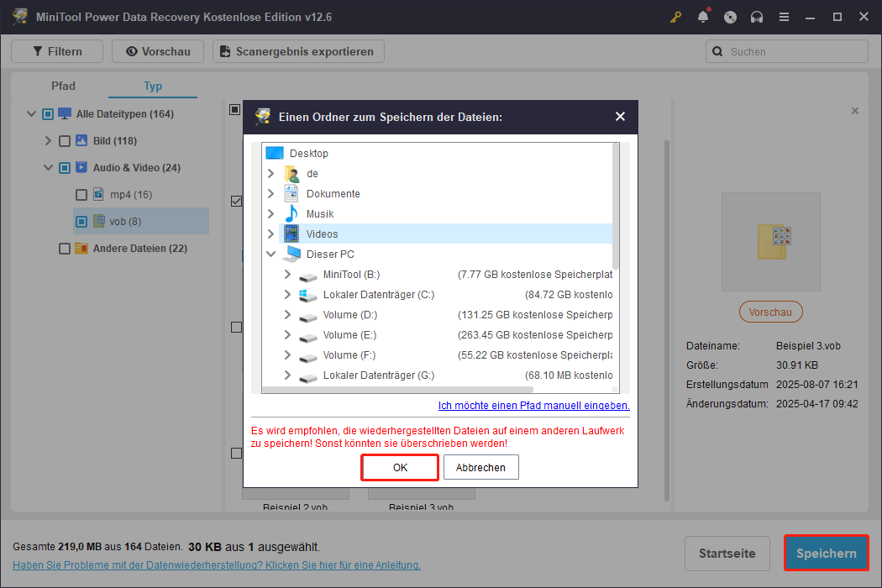This screenshot has width=882, height=588.
Task: Open the hamburger menu icon
Action: [x=784, y=17]
